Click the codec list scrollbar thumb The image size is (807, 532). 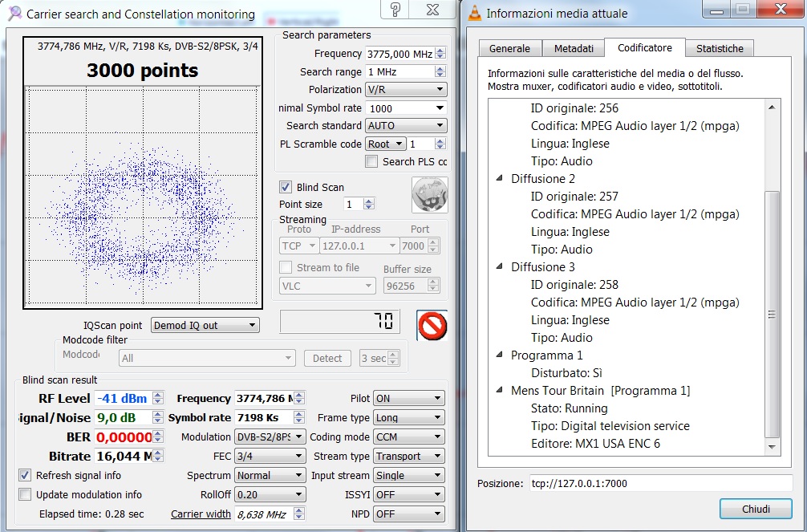coord(772,314)
